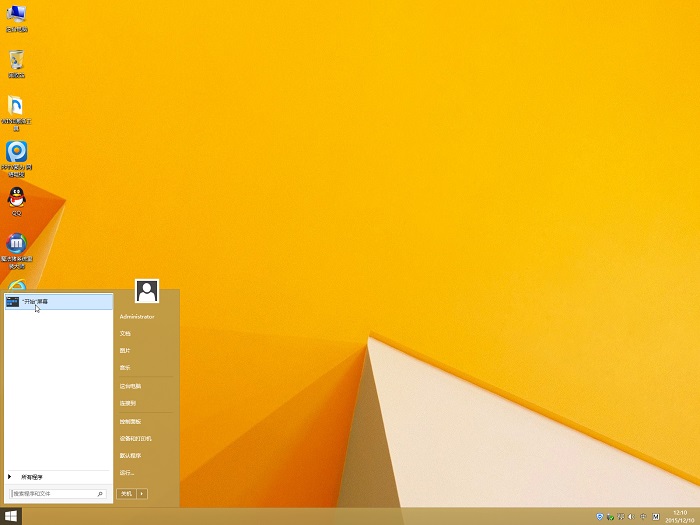This screenshot has width=700, height=525.
Task: Open the blue M (Maxthon) browser icon
Action: [x=17, y=251]
